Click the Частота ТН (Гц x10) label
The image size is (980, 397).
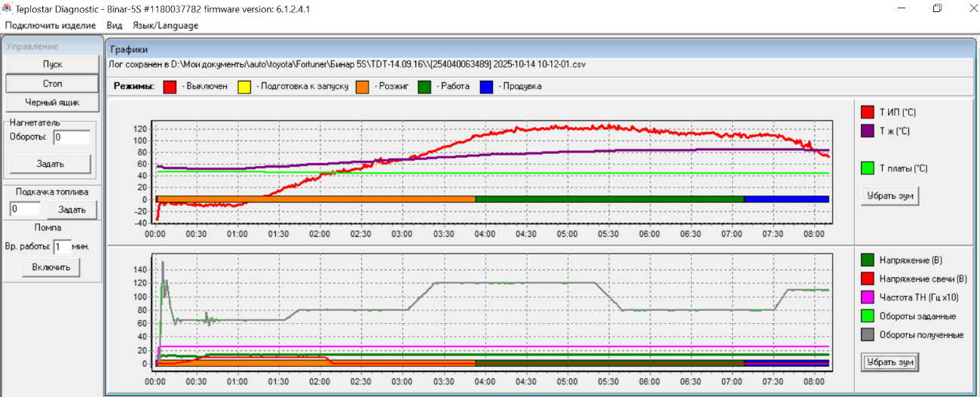click(917, 298)
